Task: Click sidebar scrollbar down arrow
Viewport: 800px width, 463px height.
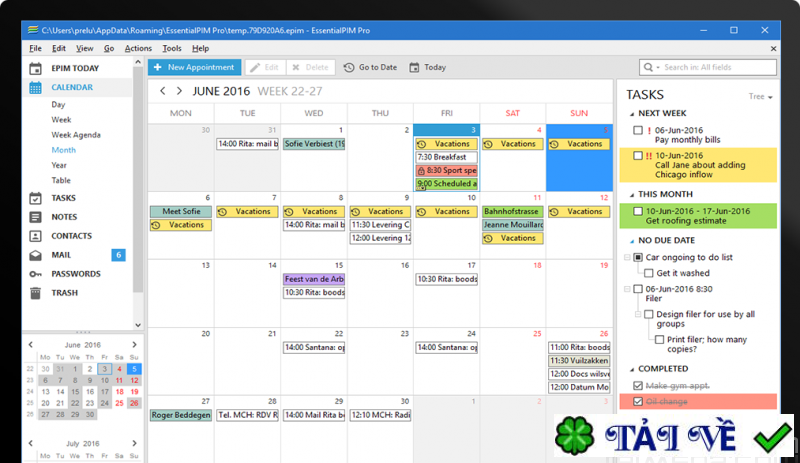Action: (138, 325)
